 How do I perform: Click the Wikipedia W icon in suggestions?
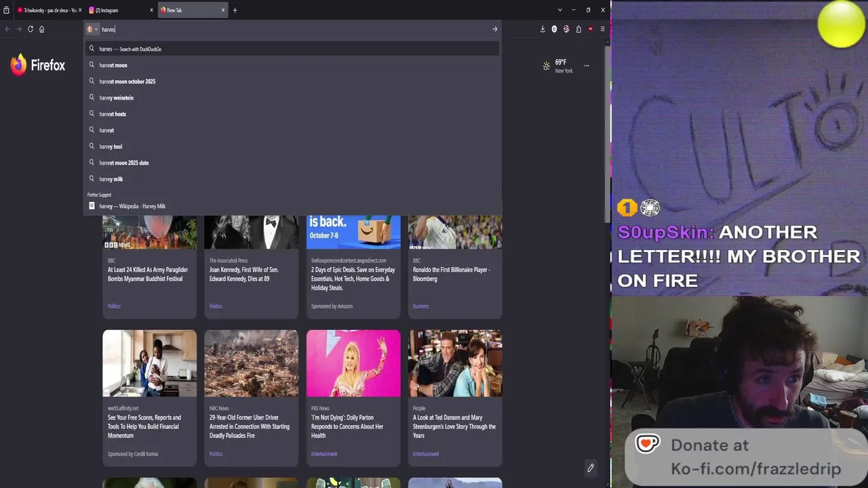(x=92, y=206)
